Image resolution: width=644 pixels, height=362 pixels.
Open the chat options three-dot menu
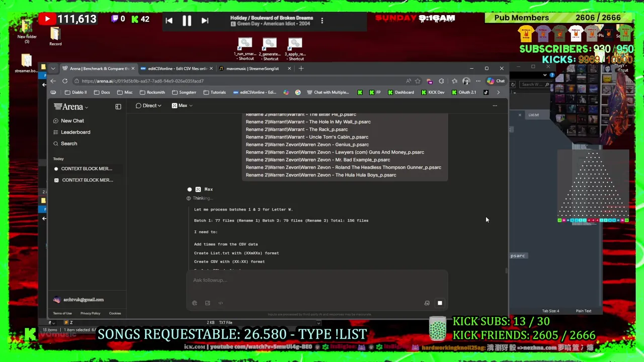[x=495, y=106]
